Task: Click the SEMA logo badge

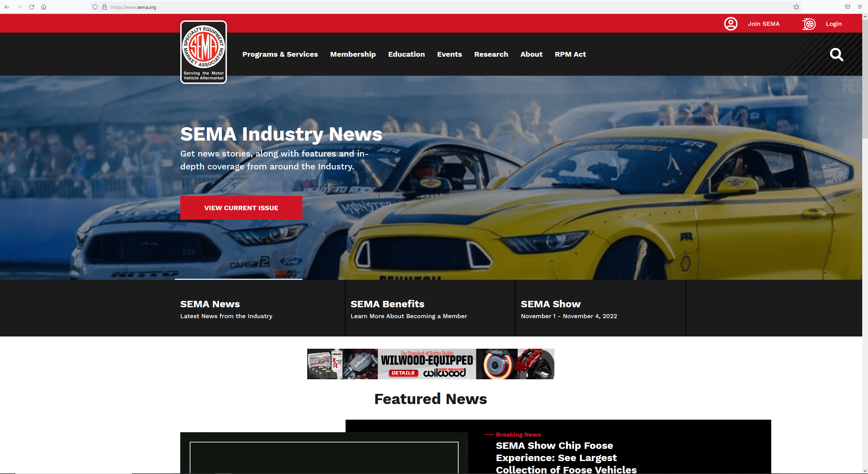Action: coord(204,52)
